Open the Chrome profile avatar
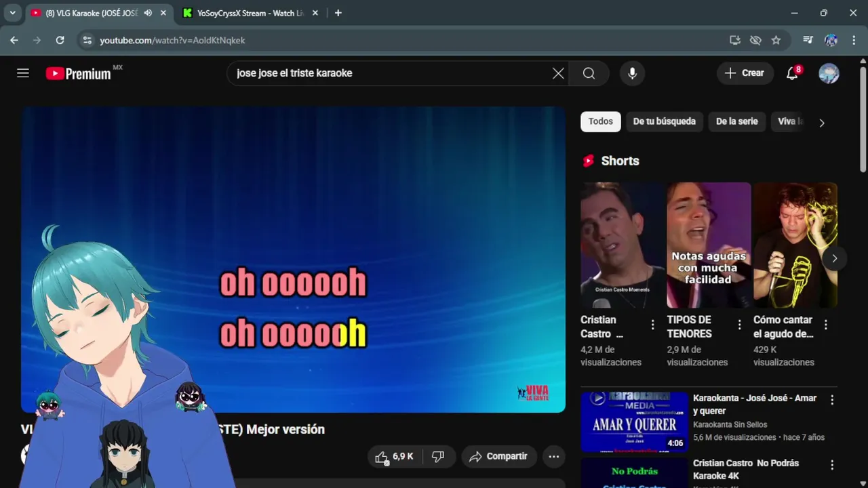The width and height of the screenshot is (868, 488). 831,41
